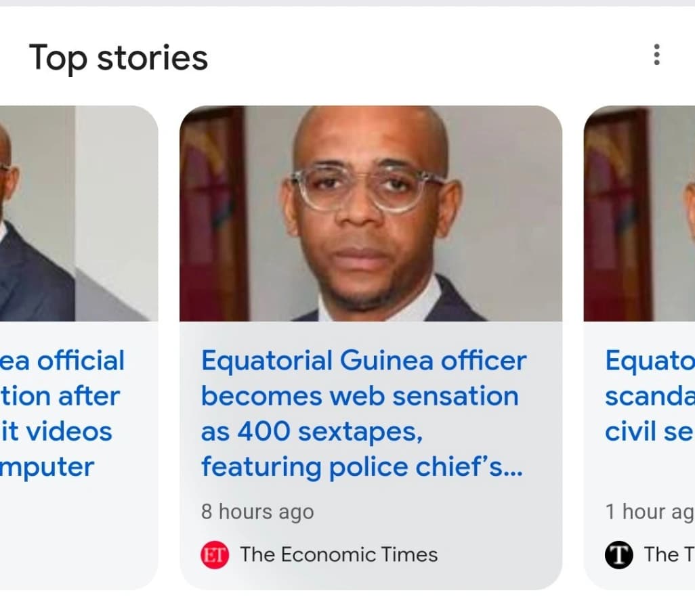
Task: Click the "scanda" headline line on right card
Action: (x=649, y=396)
